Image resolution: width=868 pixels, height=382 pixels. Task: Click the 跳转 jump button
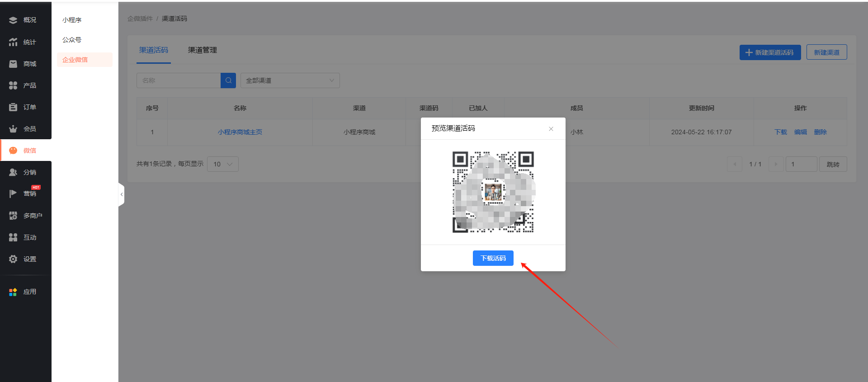[833, 164]
